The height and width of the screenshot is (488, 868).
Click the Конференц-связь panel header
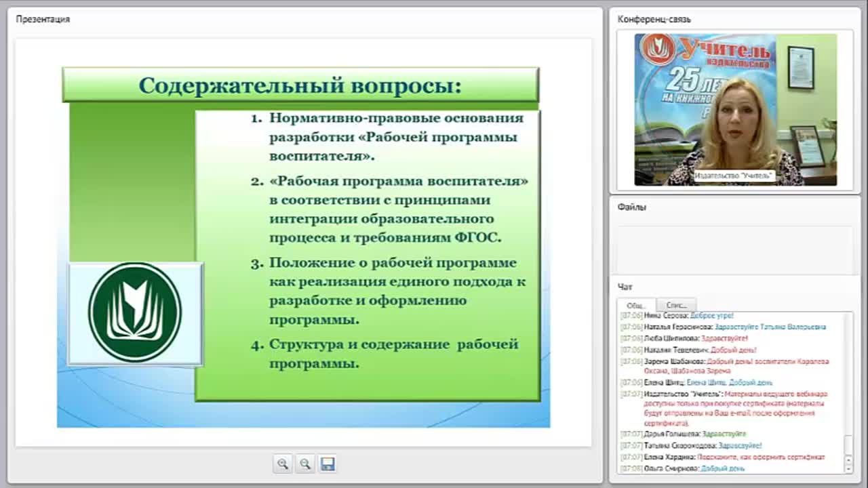coord(654,19)
